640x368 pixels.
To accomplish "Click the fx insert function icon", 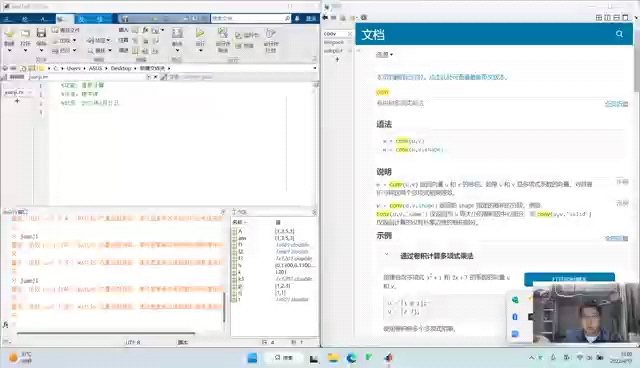I will click(x=145, y=30).
